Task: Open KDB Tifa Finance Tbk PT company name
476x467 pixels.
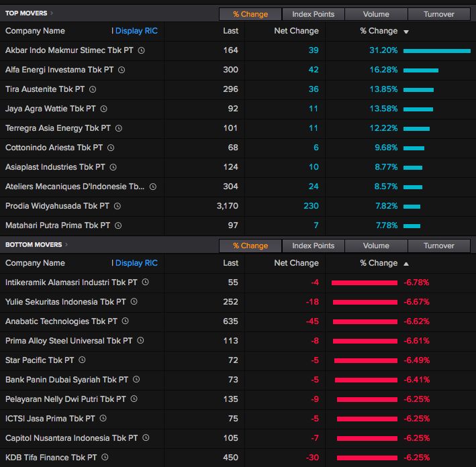Action: 51,458
